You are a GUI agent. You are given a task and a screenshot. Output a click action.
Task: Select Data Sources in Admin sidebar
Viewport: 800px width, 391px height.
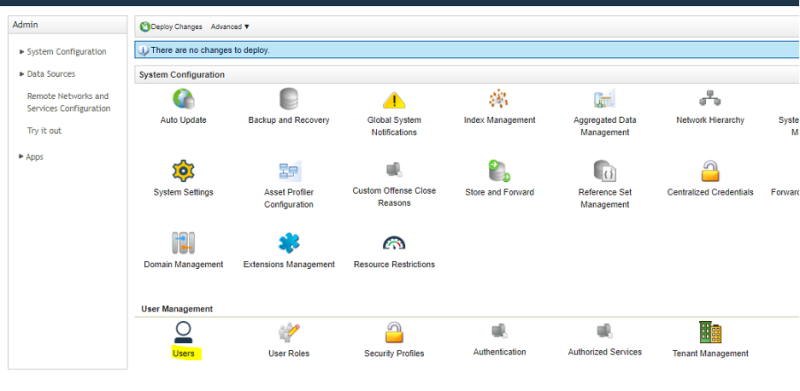pyautogui.click(x=51, y=74)
